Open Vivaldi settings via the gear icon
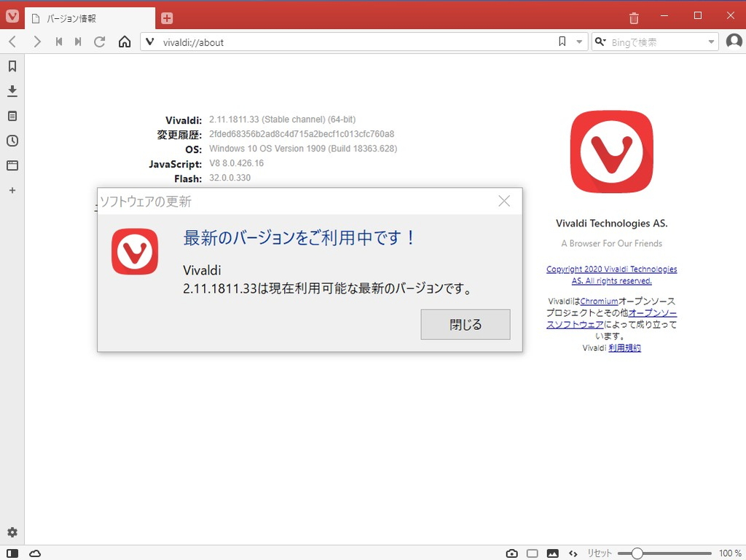This screenshot has height=560, width=746. 12,532
